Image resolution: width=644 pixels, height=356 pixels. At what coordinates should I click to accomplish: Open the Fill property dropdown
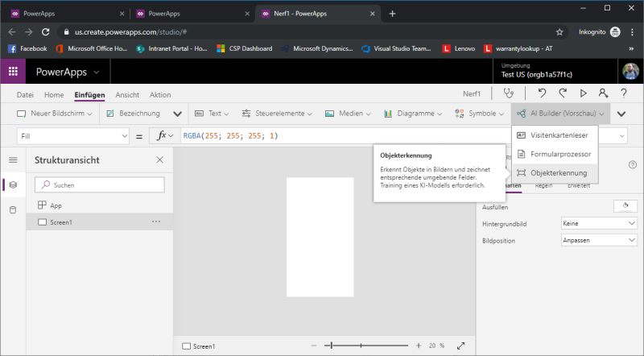[x=73, y=136]
